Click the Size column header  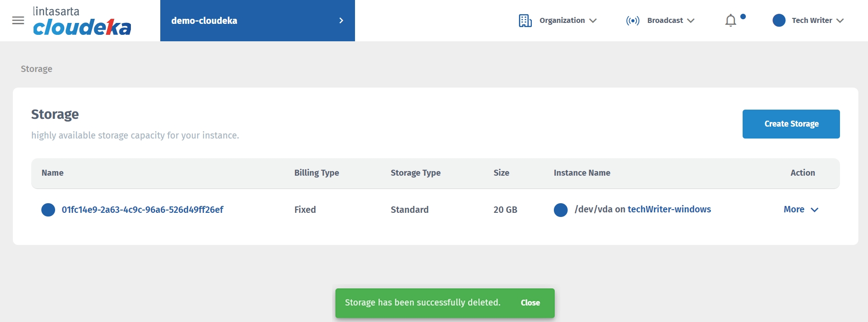(x=501, y=173)
